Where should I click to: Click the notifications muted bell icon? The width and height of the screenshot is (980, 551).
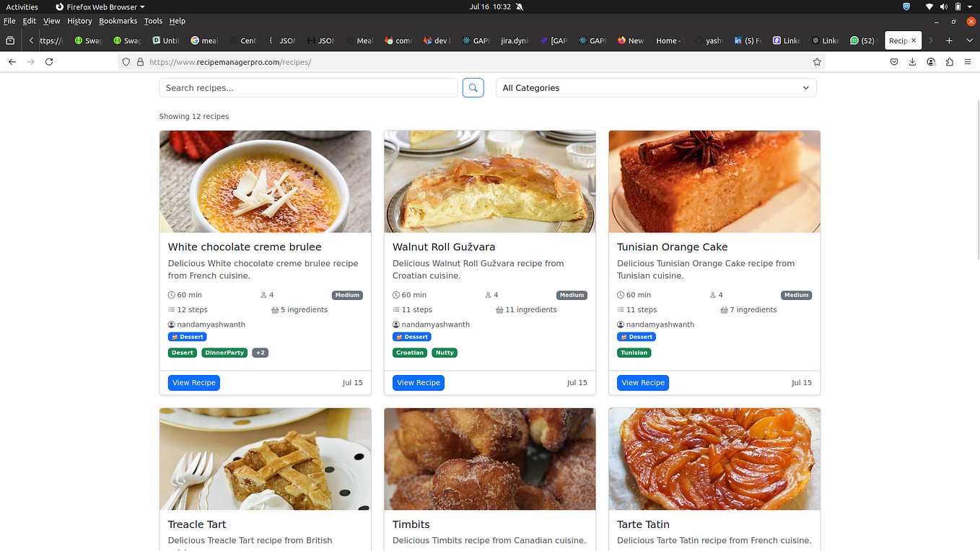pos(520,6)
